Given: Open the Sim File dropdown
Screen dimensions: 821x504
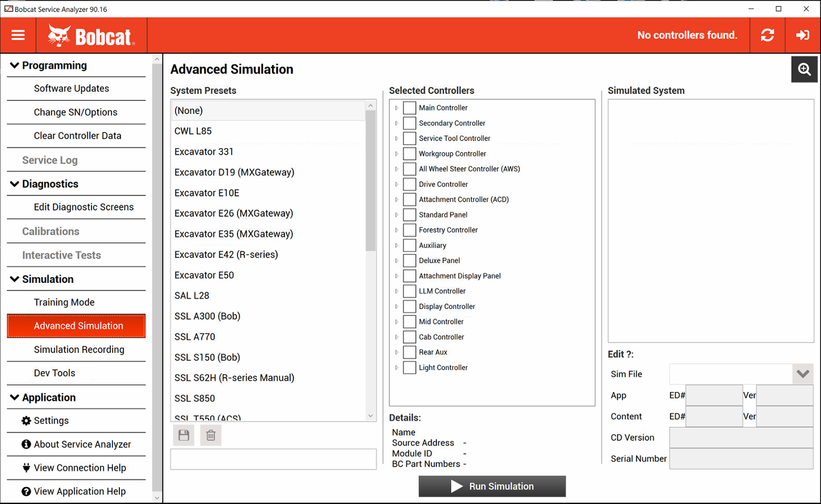Looking at the screenshot, I should tap(803, 374).
